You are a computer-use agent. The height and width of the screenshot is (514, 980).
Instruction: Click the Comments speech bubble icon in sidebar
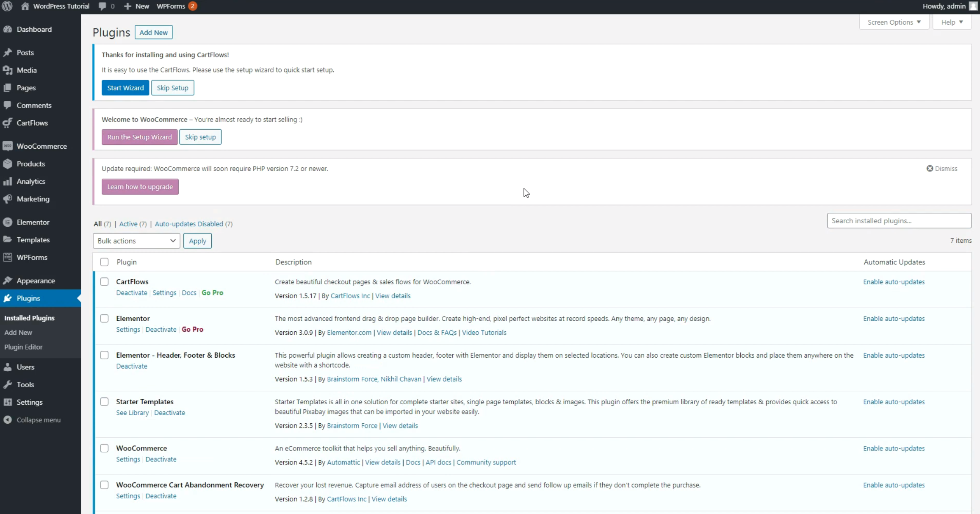pyautogui.click(x=8, y=105)
